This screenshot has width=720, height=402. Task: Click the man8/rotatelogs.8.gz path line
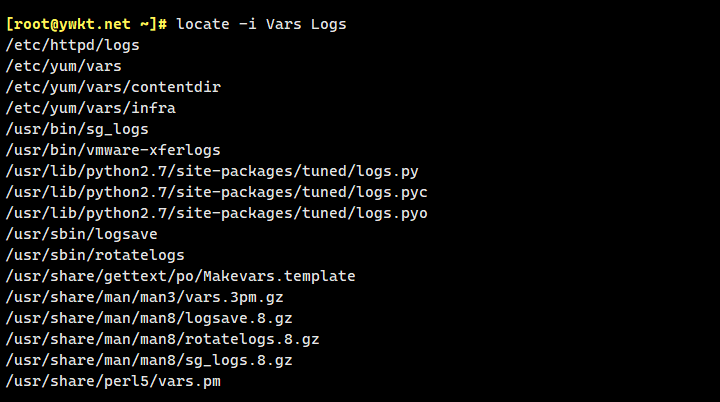tap(162, 339)
